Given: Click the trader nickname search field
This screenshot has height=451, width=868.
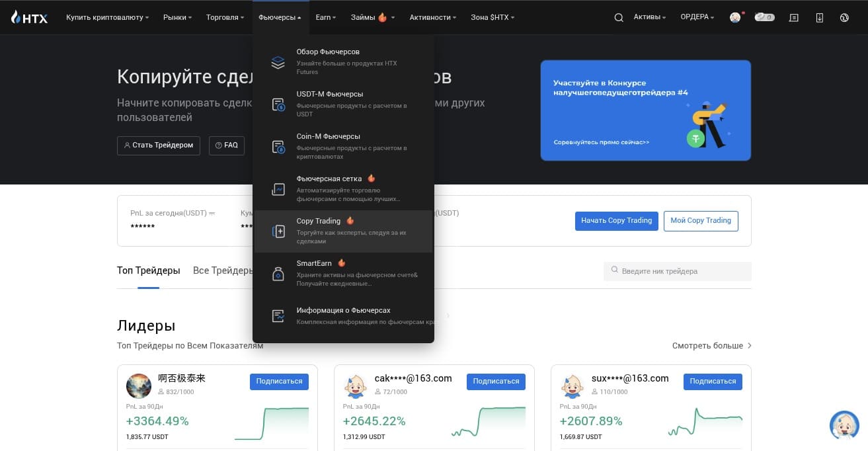Looking at the screenshot, I should (678, 271).
